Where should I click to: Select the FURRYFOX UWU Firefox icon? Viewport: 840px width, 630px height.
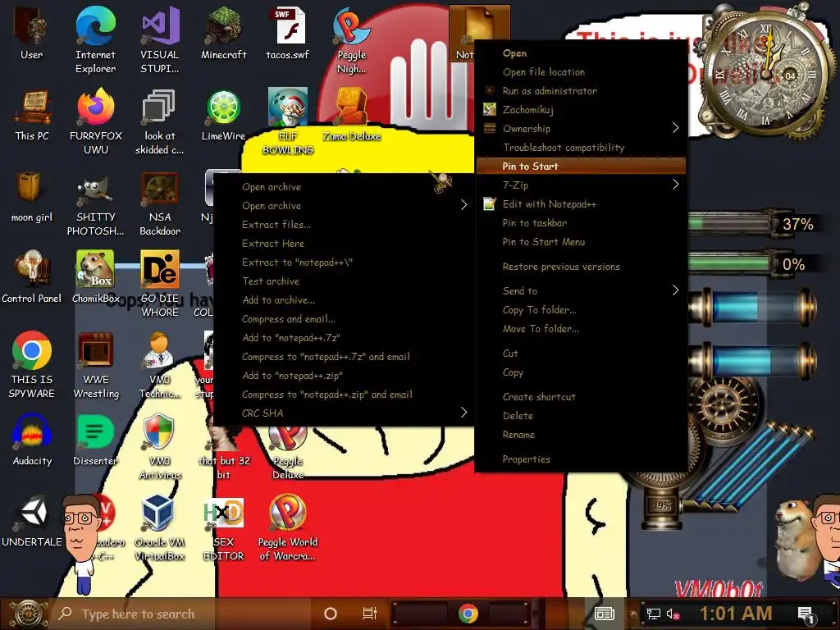(x=95, y=121)
